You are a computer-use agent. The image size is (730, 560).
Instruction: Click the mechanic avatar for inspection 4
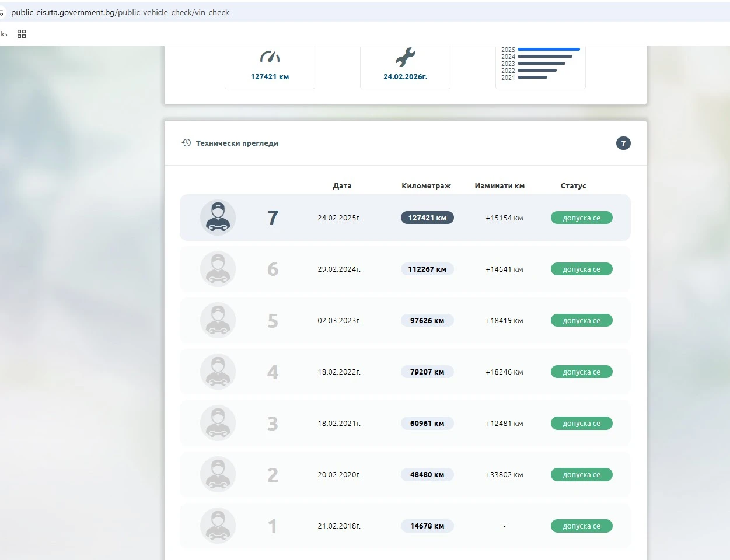[x=218, y=372]
